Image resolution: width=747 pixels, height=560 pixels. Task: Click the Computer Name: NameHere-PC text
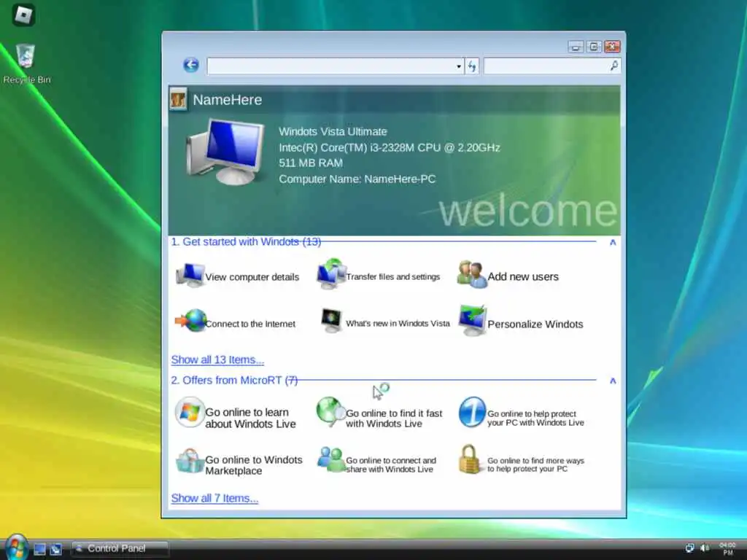(x=357, y=179)
